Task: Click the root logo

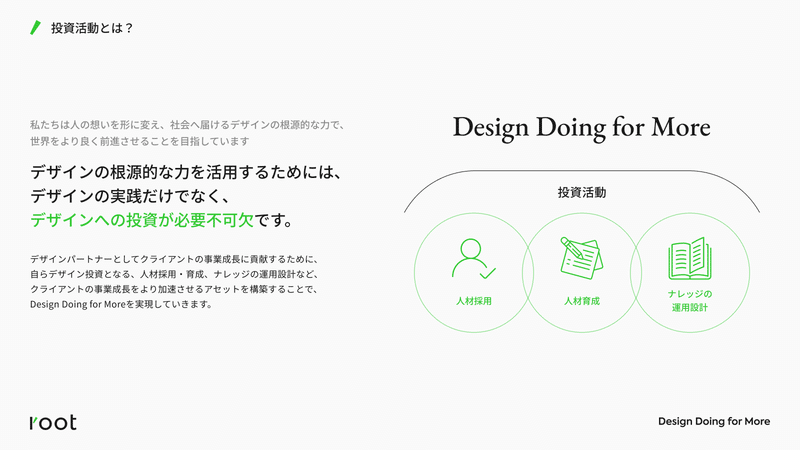Action: (x=53, y=422)
